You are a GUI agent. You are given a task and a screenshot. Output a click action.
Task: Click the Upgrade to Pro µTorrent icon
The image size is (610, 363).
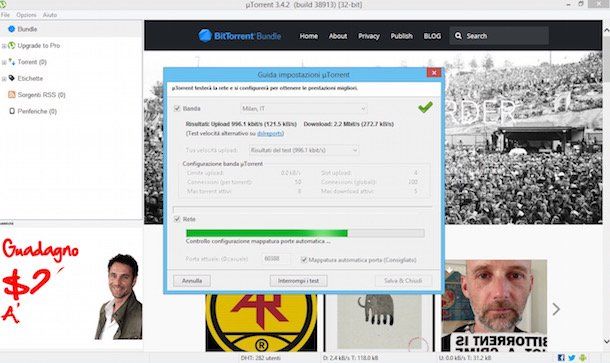12,45
